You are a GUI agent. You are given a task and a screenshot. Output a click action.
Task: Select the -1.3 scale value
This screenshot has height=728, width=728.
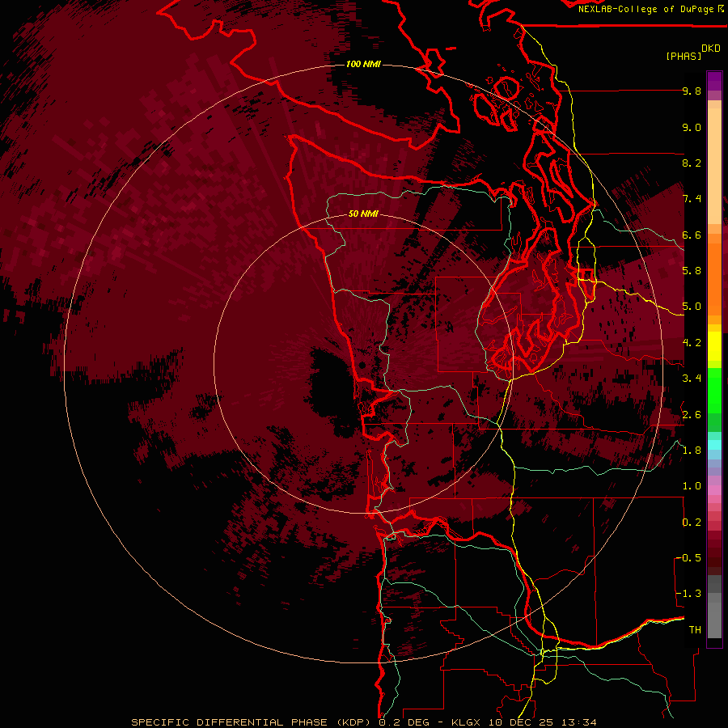click(689, 594)
